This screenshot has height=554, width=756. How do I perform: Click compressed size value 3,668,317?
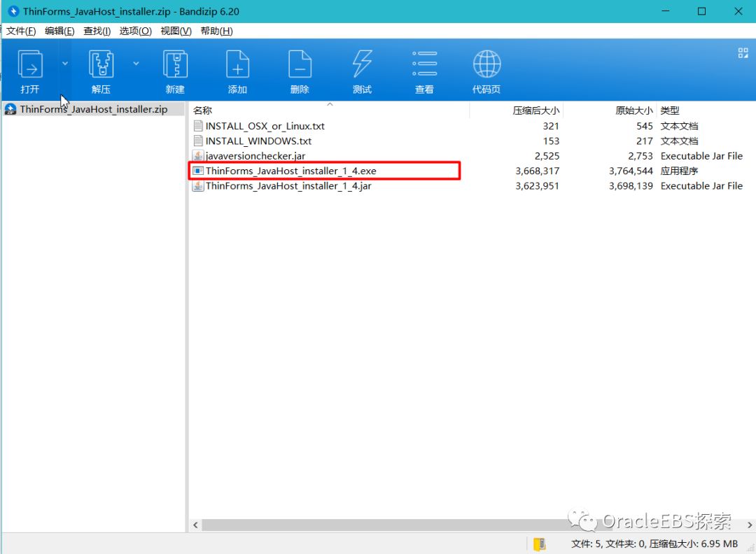537,171
